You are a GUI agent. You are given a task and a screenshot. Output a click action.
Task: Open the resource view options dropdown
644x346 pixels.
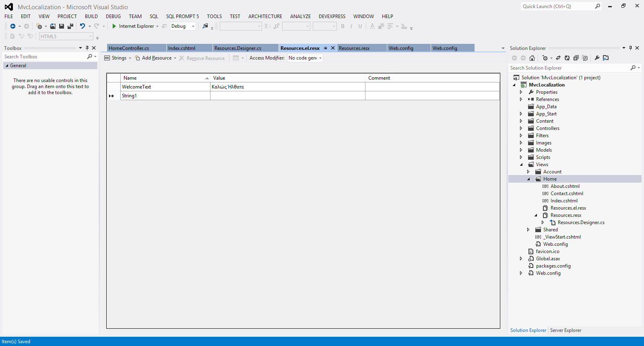click(243, 58)
